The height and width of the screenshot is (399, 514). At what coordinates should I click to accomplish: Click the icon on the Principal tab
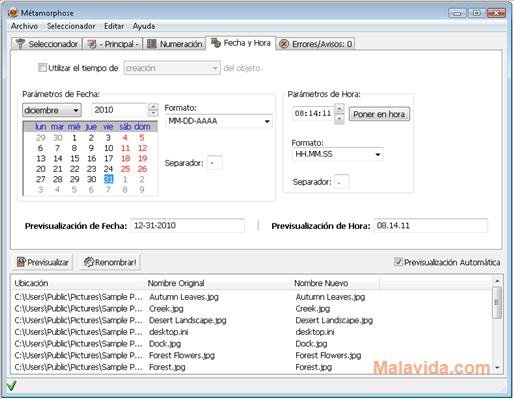coord(92,44)
